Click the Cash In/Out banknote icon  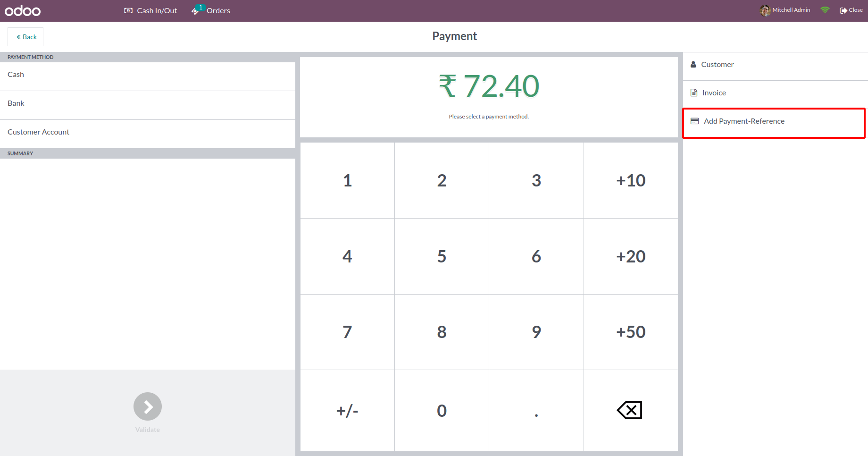pos(128,10)
